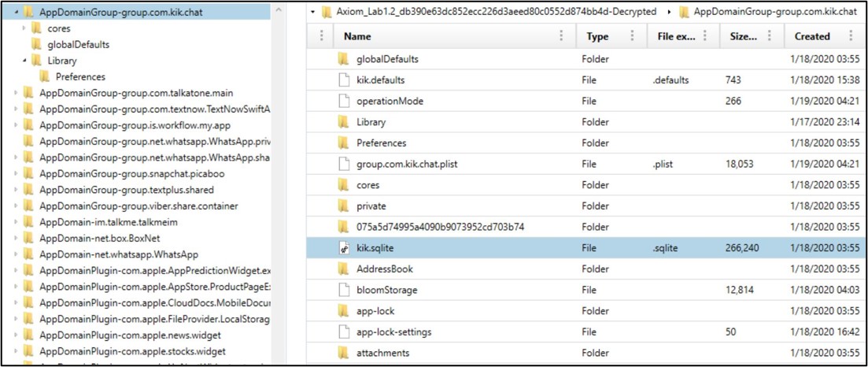Collapse the AppDomainGroup-group.com.kik.chat tree node

click(x=16, y=11)
